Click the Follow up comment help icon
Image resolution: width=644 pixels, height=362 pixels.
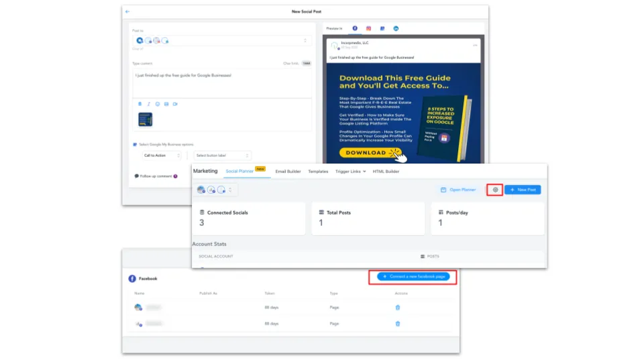[175, 176]
